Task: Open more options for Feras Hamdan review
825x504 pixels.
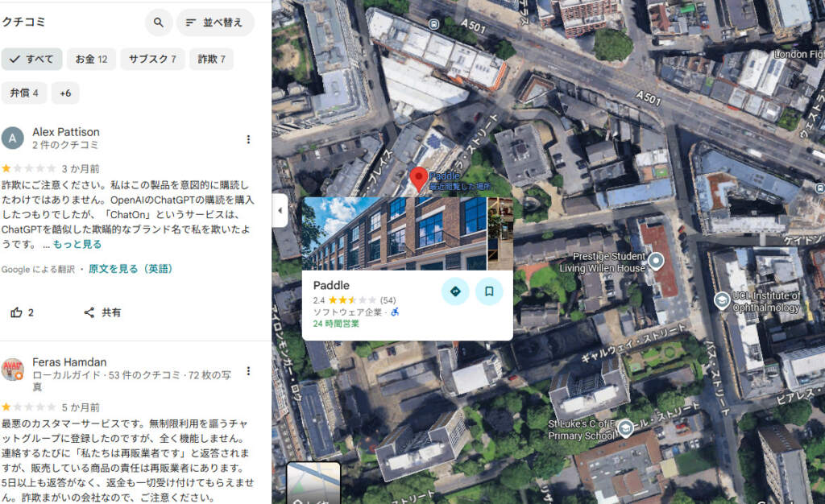Action: tap(248, 372)
